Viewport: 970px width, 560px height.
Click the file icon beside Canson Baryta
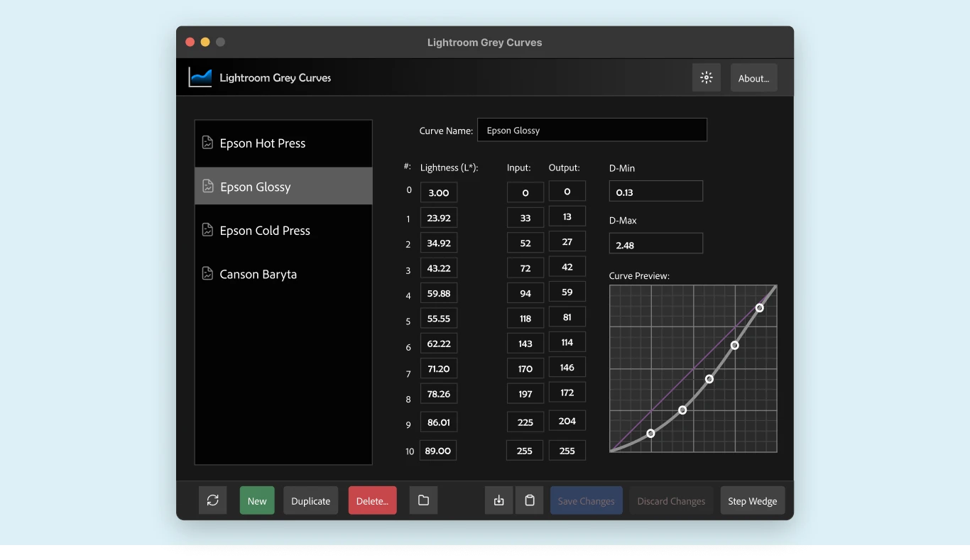point(207,273)
